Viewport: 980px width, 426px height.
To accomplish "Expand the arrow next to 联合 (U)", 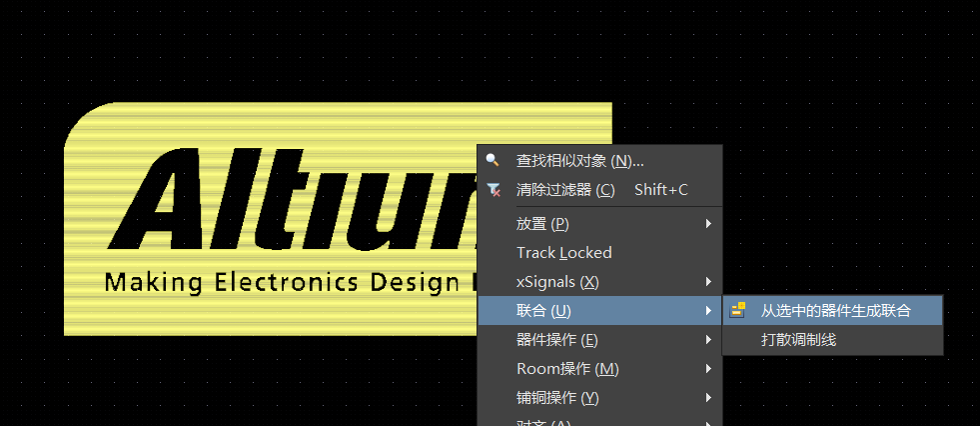I will point(708,310).
